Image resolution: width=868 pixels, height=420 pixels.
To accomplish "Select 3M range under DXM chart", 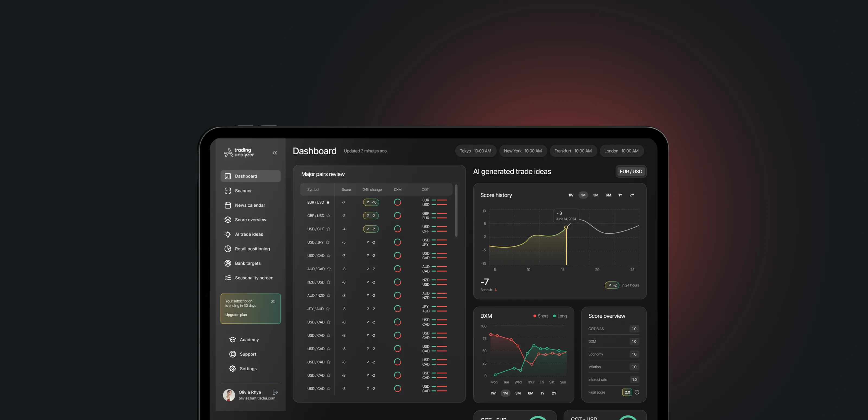I will 518,393.
